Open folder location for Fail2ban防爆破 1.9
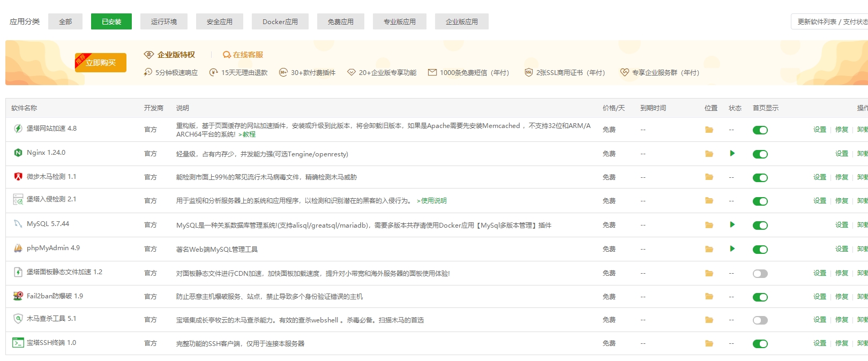 tap(709, 296)
